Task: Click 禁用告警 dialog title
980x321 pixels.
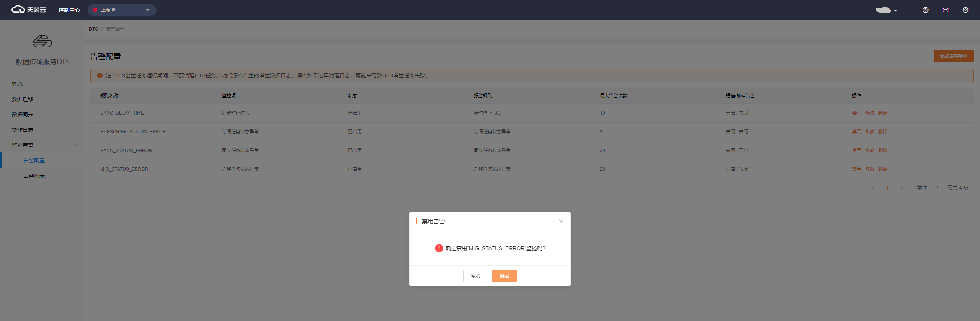Action: (433, 221)
